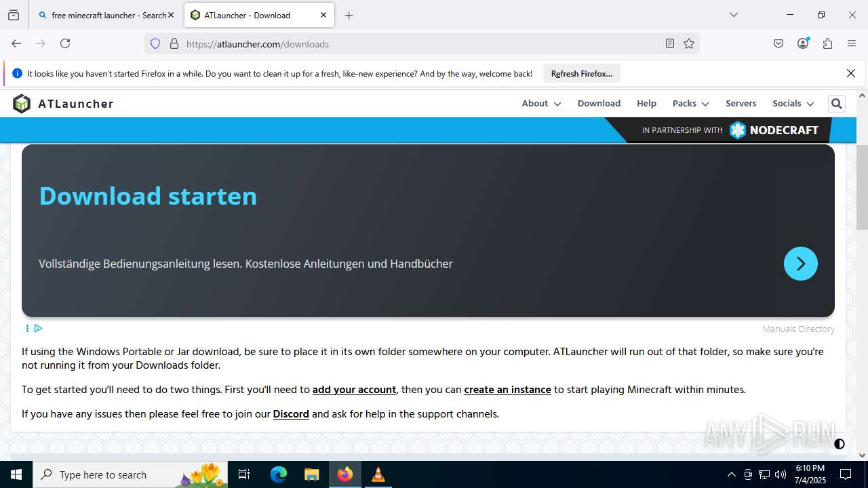
Task: Open a new tab with plus button
Action: coord(349,15)
